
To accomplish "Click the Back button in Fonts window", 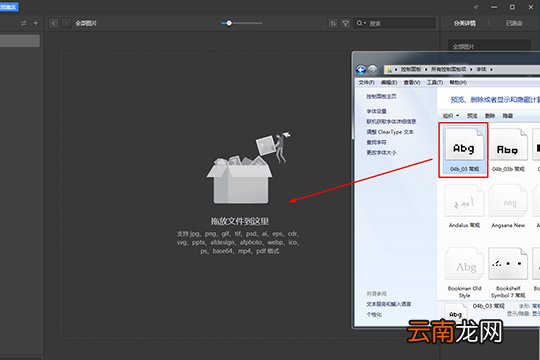I will click(x=361, y=70).
